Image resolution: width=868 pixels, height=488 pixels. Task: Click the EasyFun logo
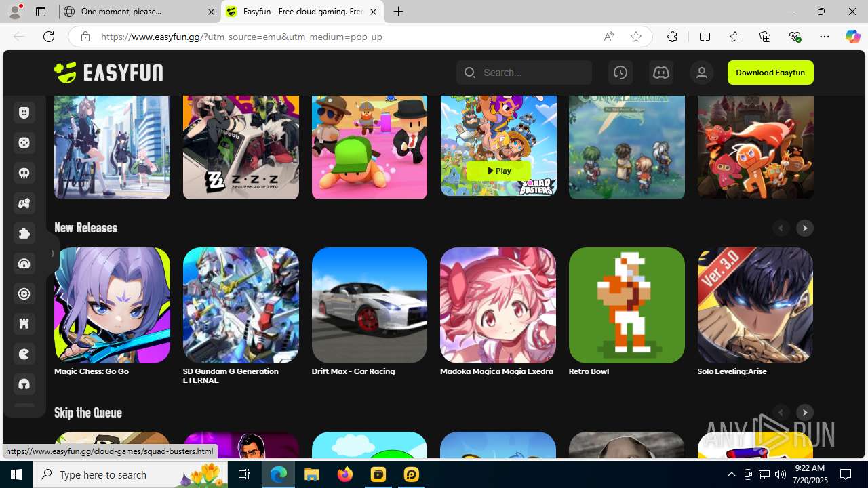(x=108, y=73)
